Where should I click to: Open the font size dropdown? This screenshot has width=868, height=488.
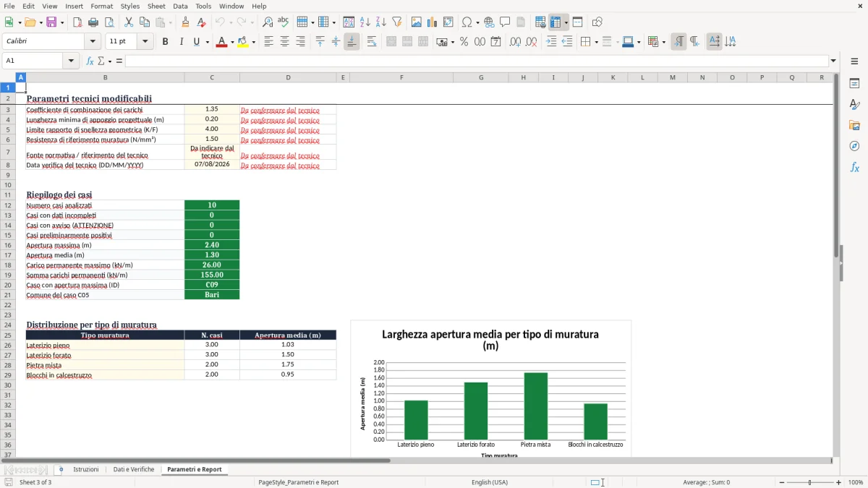pos(145,42)
